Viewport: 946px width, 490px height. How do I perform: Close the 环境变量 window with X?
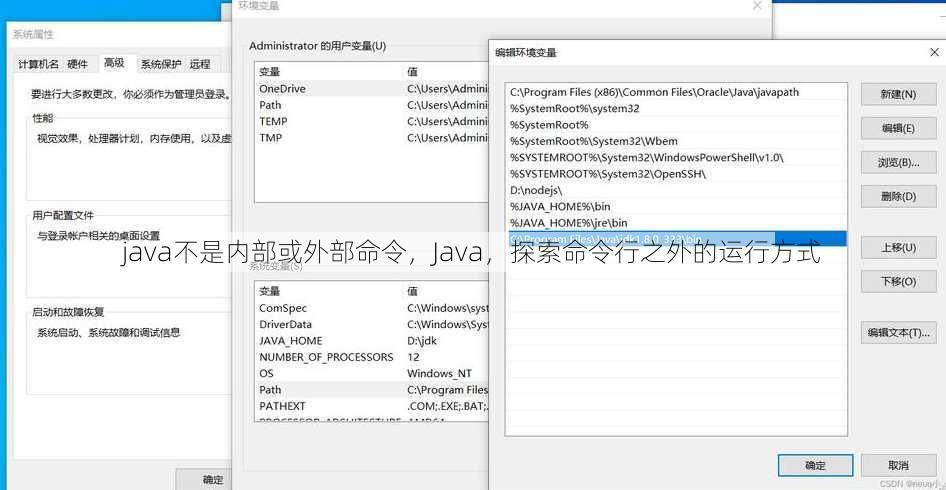coord(757,5)
